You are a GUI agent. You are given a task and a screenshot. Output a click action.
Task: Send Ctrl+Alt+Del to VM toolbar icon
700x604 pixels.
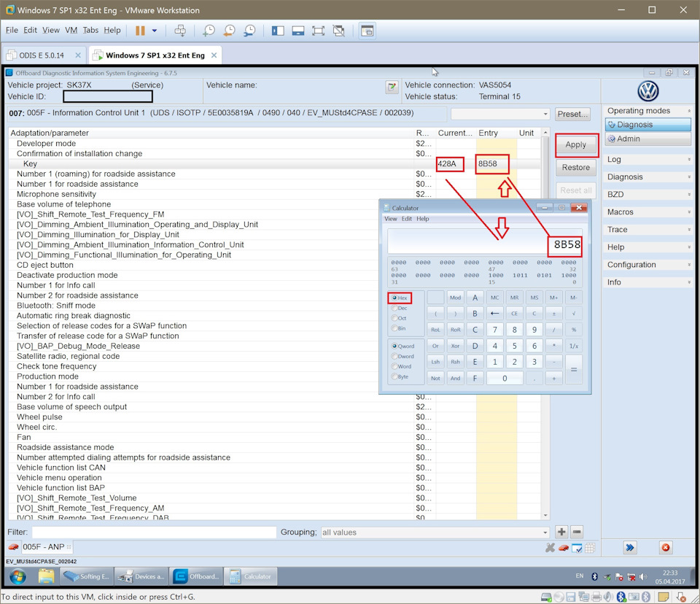pos(180,31)
